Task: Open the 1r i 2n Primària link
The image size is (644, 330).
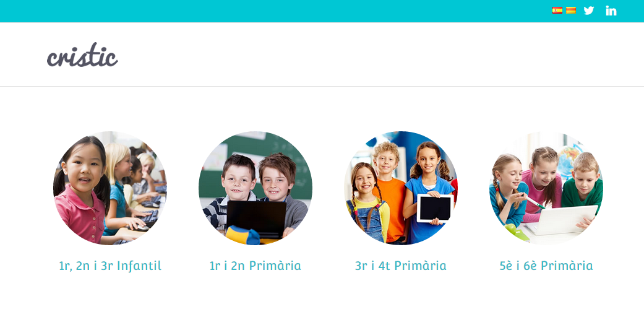Action: 255,266
